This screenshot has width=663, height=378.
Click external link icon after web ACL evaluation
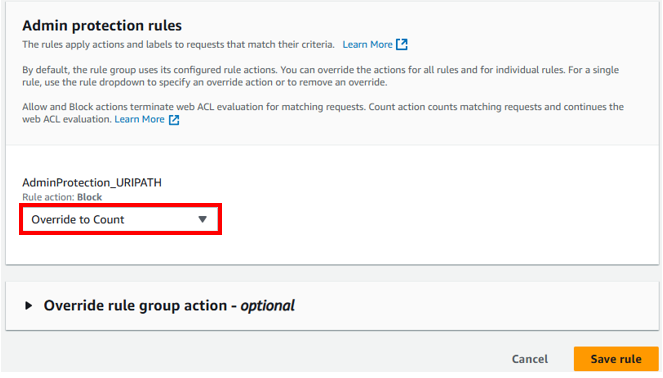174,120
